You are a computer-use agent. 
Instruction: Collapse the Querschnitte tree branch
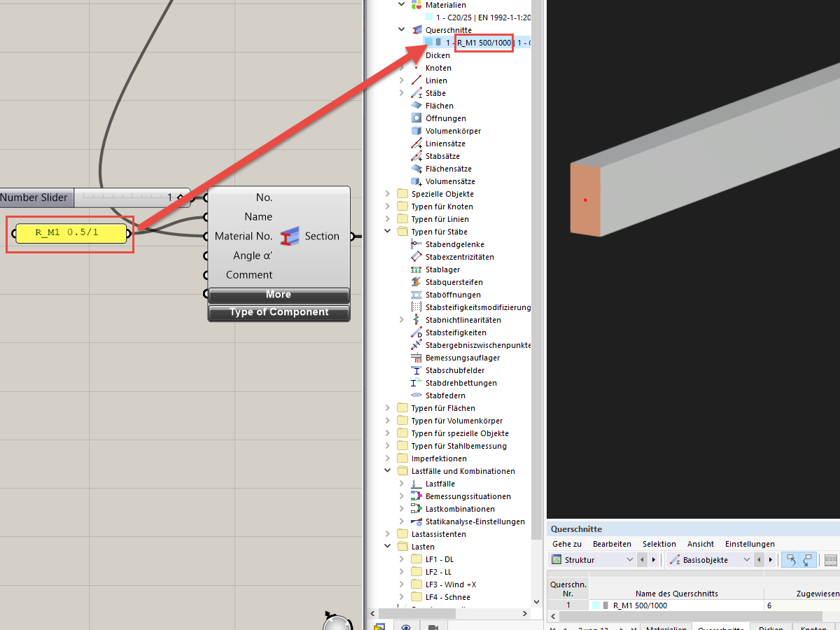(x=401, y=29)
